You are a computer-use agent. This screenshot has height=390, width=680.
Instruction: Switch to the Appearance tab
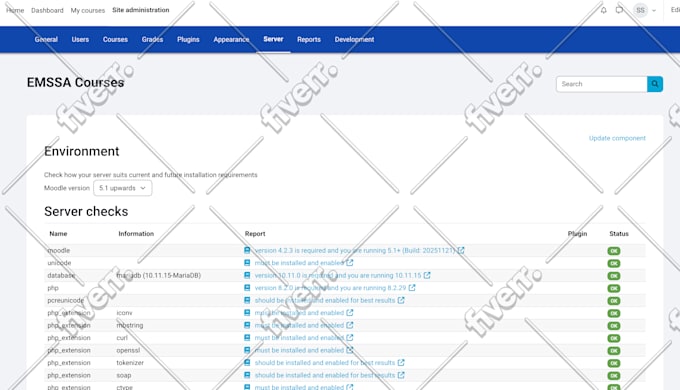click(231, 39)
